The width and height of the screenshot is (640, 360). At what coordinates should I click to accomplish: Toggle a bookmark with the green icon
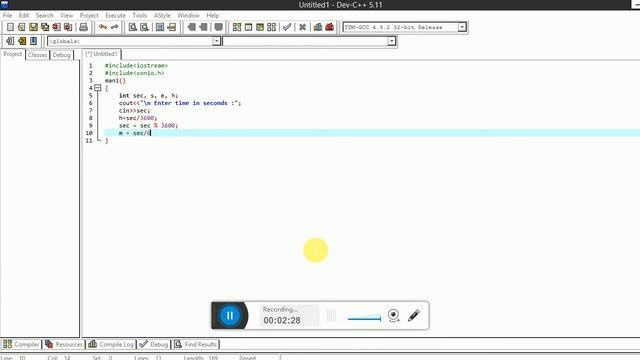tap(22, 41)
